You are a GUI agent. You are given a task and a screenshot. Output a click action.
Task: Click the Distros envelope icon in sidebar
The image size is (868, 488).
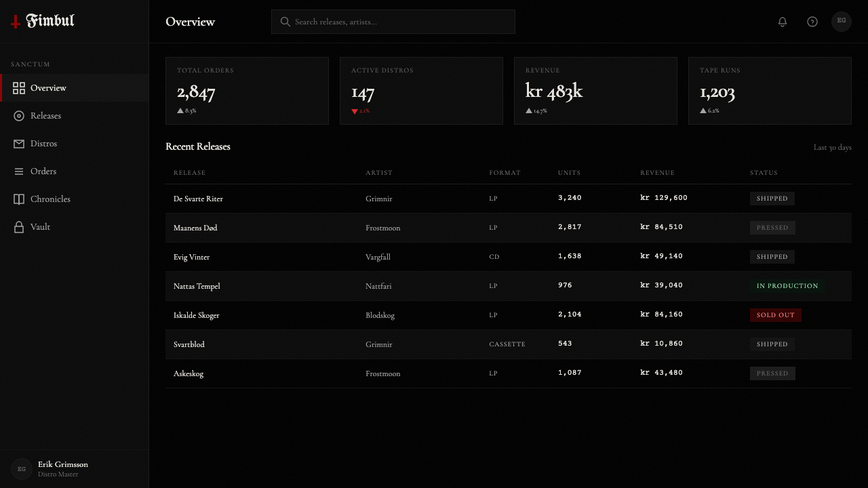pyautogui.click(x=19, y=144)
